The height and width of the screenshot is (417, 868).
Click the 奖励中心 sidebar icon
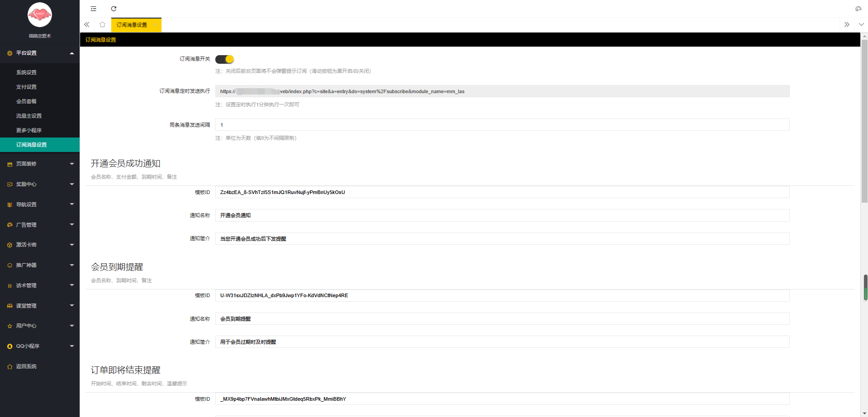9,185
